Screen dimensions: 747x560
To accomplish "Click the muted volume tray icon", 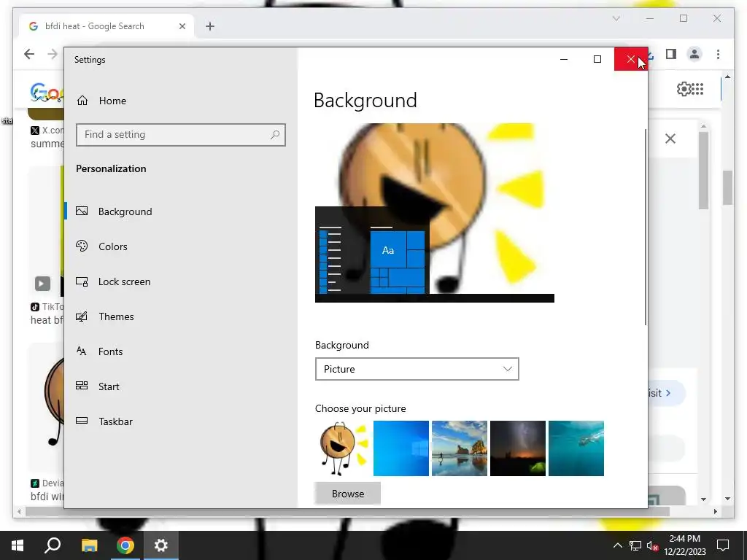I will click(x=652, y=545).
